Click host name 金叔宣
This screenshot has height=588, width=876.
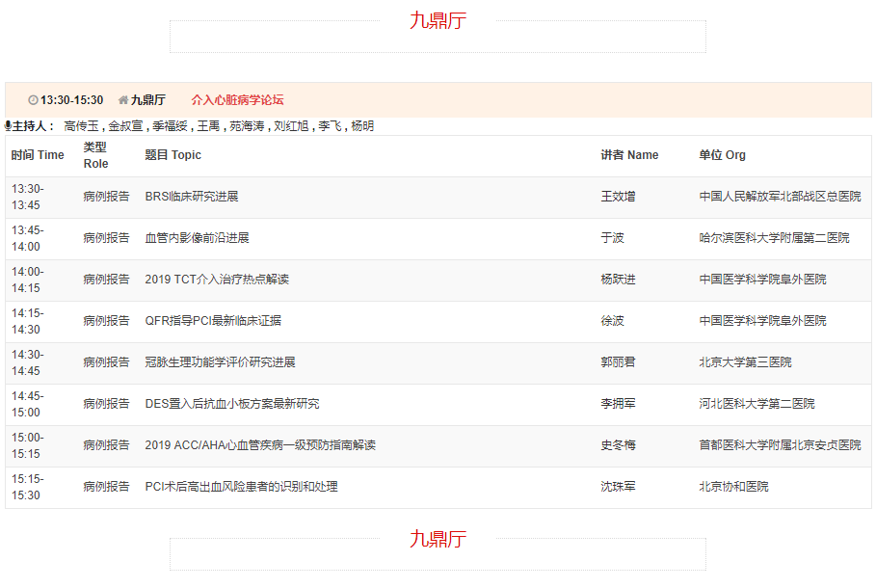[125, 125]
